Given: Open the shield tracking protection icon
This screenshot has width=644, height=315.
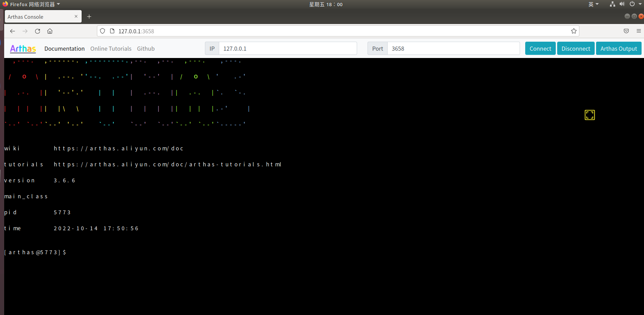Looking at the screenshot, I should 102,31.
